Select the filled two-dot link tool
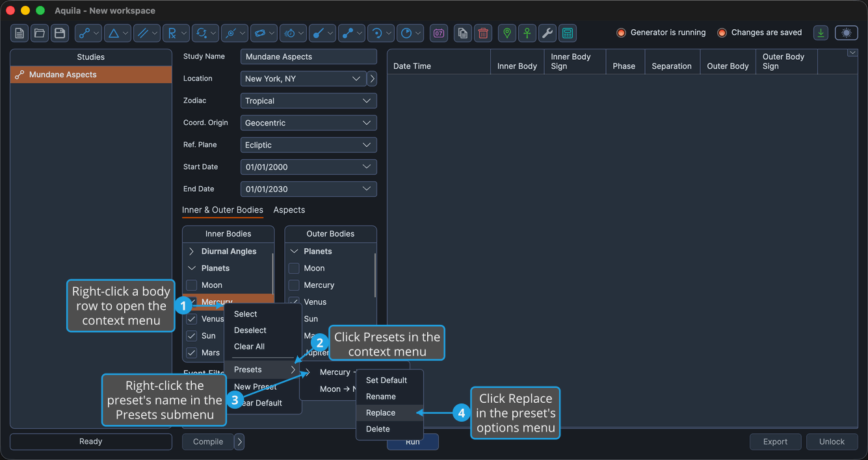This screenshot has height=460, width=868. tap(352, 33)
